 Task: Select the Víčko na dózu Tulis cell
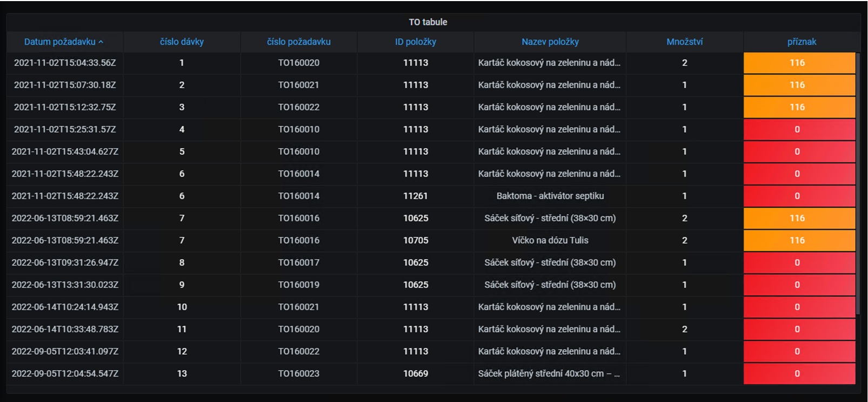550,240
